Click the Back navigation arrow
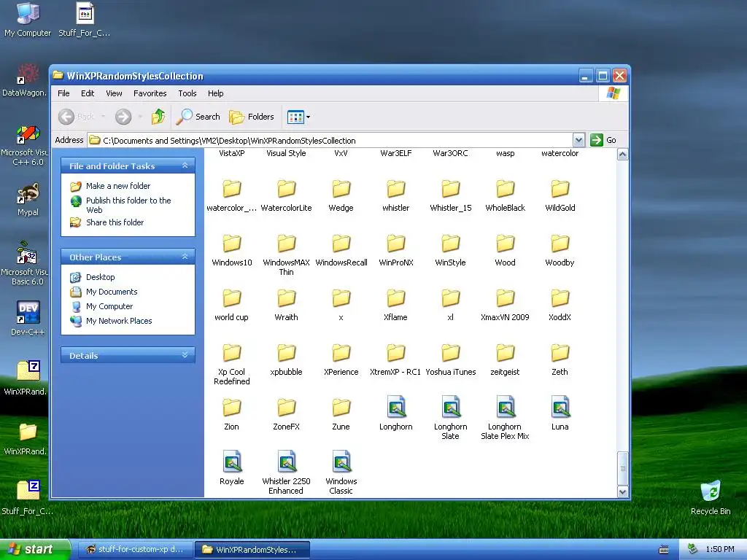The height and width of the screenshot is (560, 747). (x=66, y=117)
